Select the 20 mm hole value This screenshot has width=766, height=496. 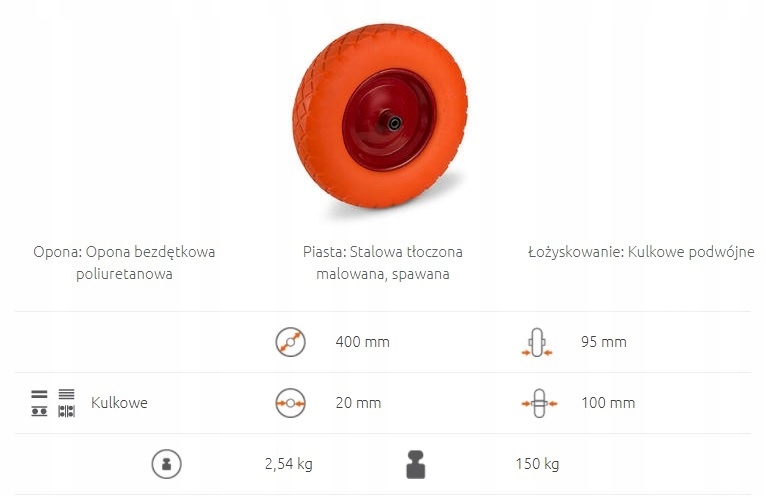pyautogui.click(x=358, y=403)
